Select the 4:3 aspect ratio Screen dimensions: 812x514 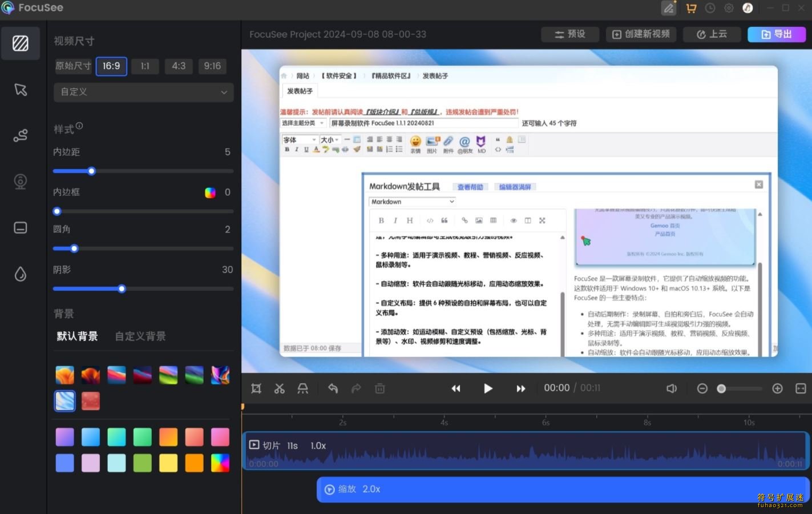pyautogui.click(x=179, y=66)
